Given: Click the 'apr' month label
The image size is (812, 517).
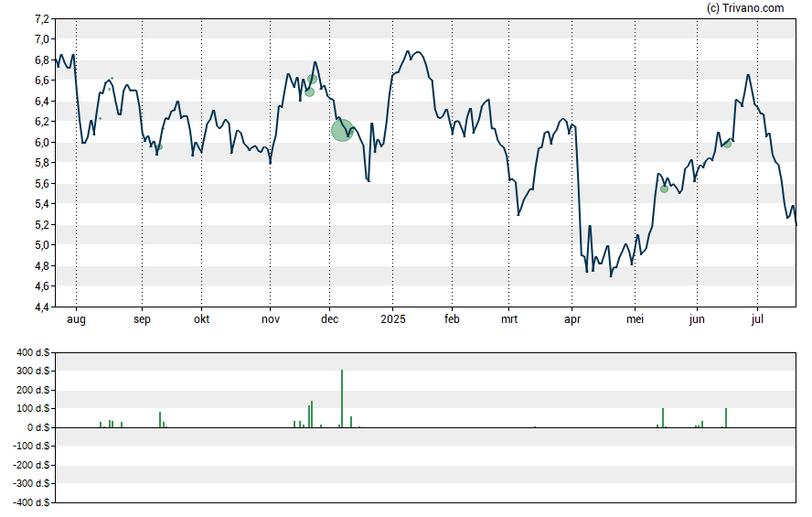Looking at the screenshot, I should (x=572, y=319).
